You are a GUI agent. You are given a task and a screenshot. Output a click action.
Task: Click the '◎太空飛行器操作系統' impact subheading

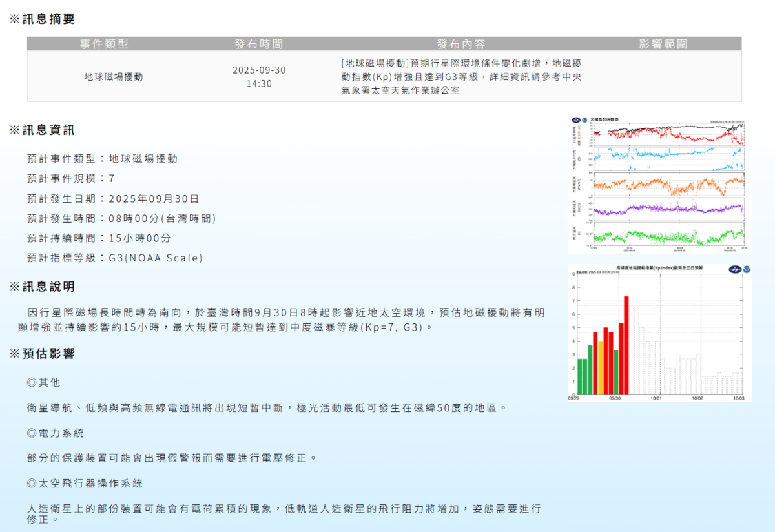click(x=85, y=483)
